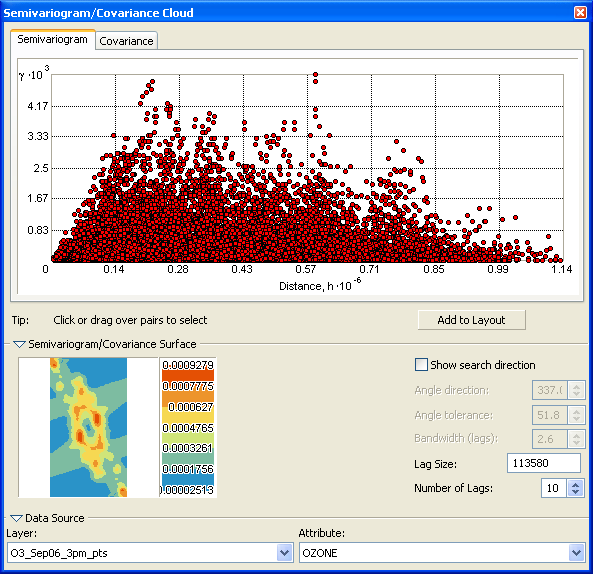Select the Semivariogram tab
This screenshot has height=574, width=593.
pyautogui.click(x=53, y=39)
